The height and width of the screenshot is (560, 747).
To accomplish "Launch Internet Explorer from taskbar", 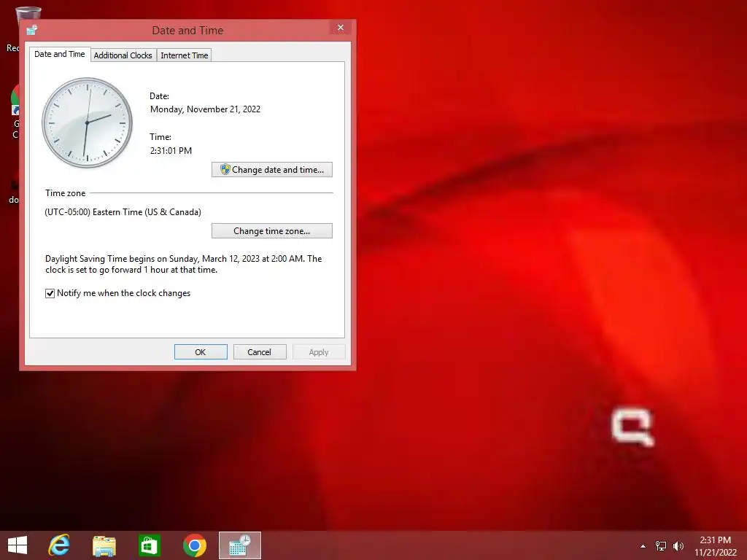I will click(x=59, y=545).
